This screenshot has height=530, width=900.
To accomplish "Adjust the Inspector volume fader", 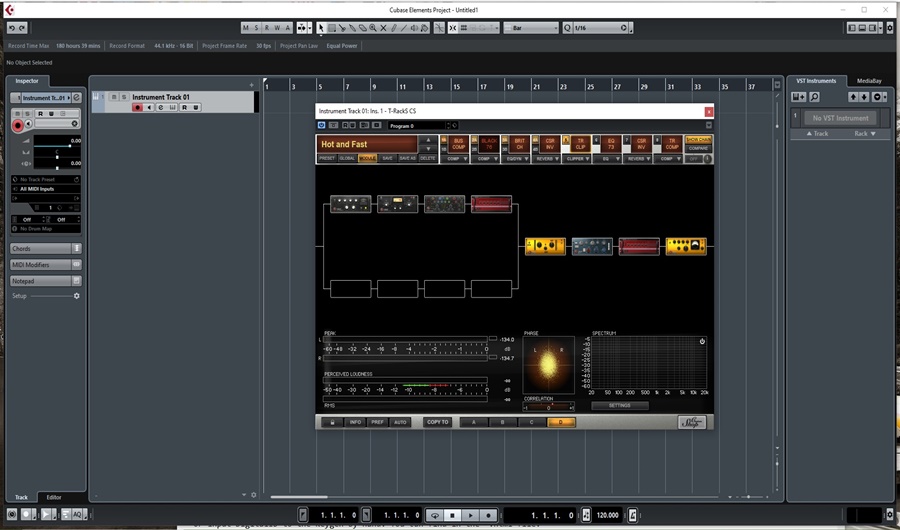I will [x=57, y=146].
